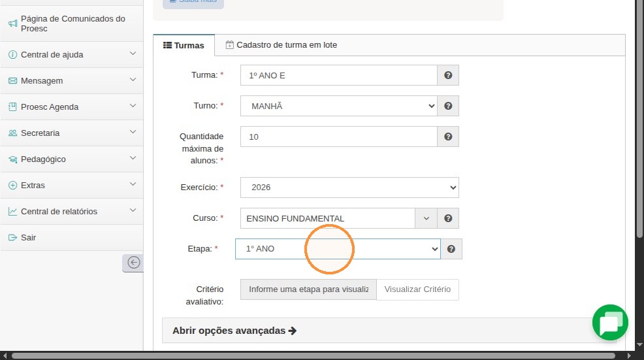Click the help icon beside Turno dropdown
Screen dimensions: 644x360
click(x=448, y=106)
